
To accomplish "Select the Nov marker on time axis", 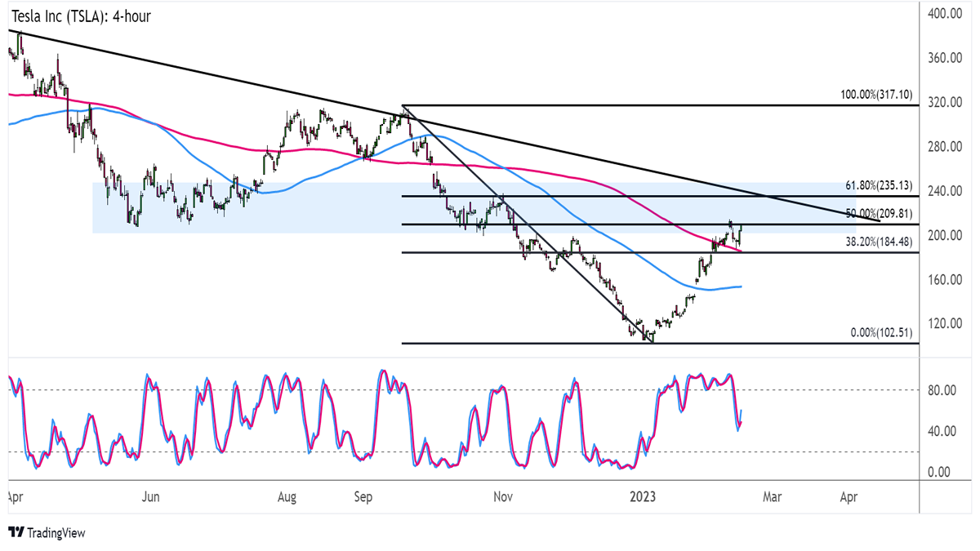I will click(x=503, y=495).
